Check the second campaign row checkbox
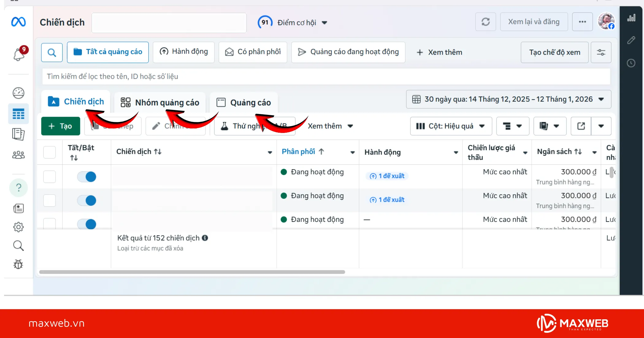Image resolution: width=644 pixels, height=338 pixels. [49, 200]
